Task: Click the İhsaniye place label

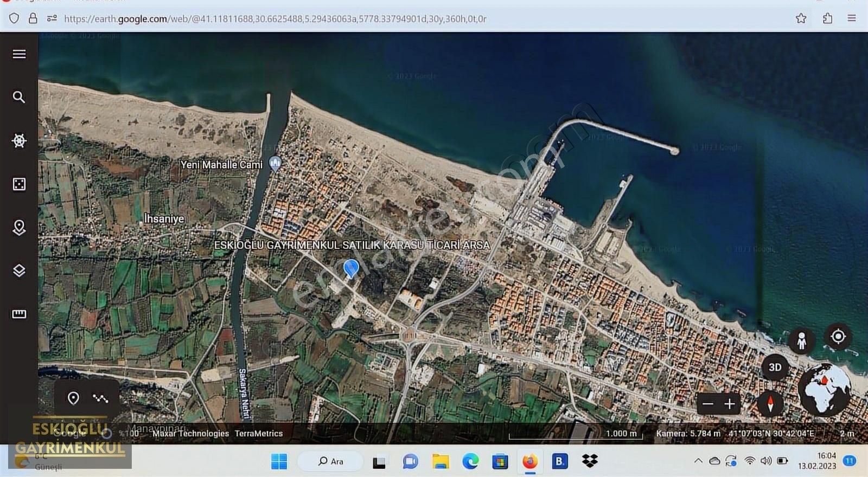Action: 164,218
